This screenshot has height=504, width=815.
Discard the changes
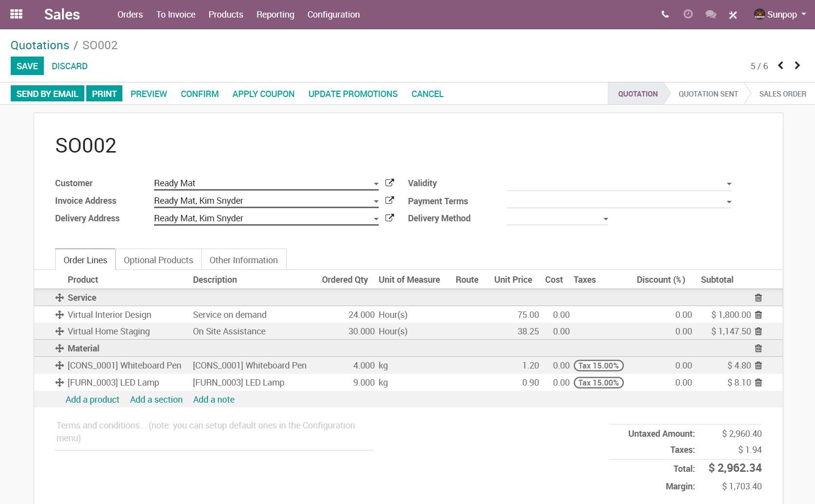70,66
